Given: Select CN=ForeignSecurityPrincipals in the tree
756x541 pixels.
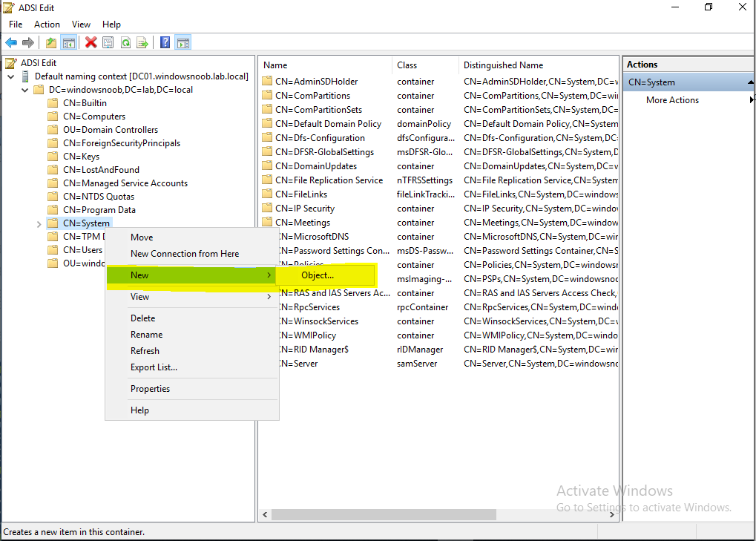Looking at the screenshot, I should click(122, 143).
